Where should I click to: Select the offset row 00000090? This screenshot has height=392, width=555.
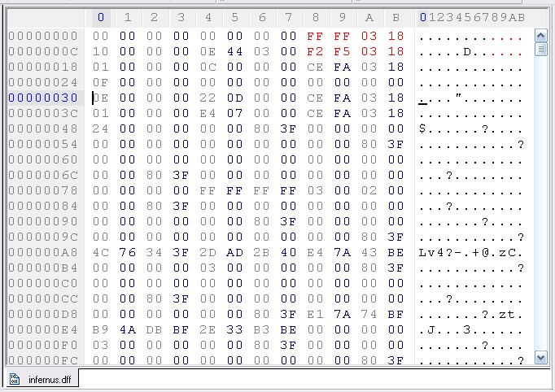[43, 221]
